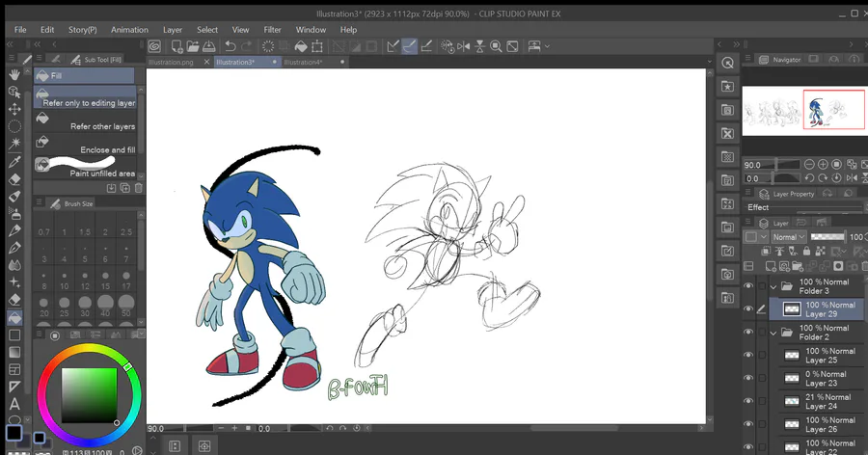
Task: Open the File menu
Action: [20, 29]
